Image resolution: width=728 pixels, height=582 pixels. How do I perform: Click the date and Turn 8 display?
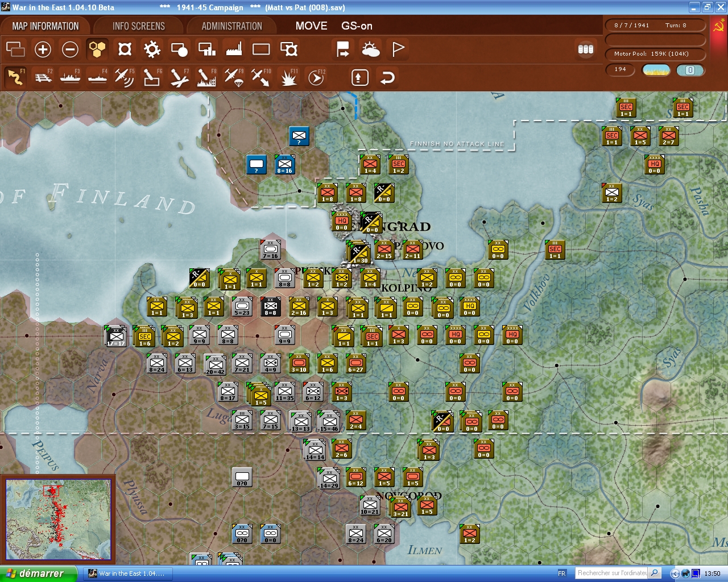pyautogui.click(x=656, y=26)
